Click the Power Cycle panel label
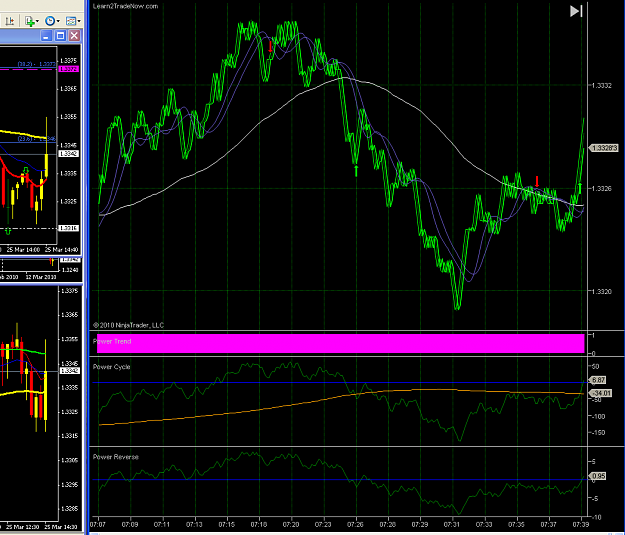Viewport: 625px width, 535px height. 112,367
